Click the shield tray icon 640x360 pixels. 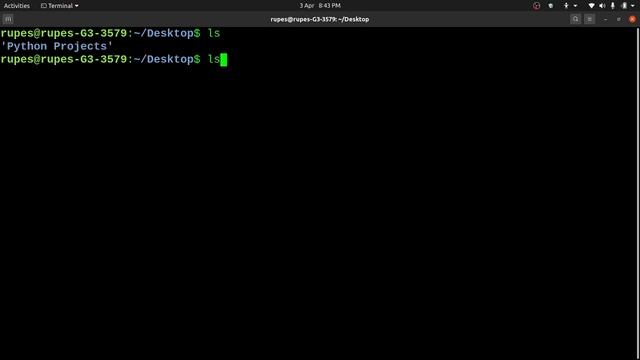[551, 6]
